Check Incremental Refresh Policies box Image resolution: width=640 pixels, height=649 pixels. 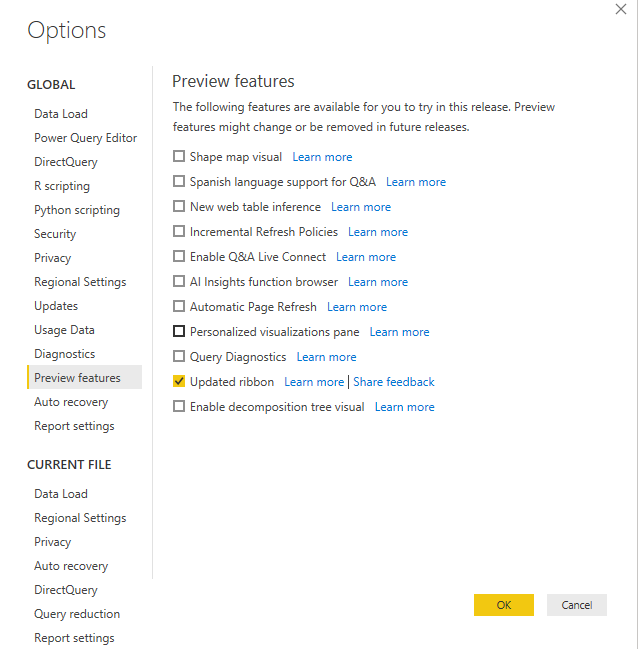179,231
